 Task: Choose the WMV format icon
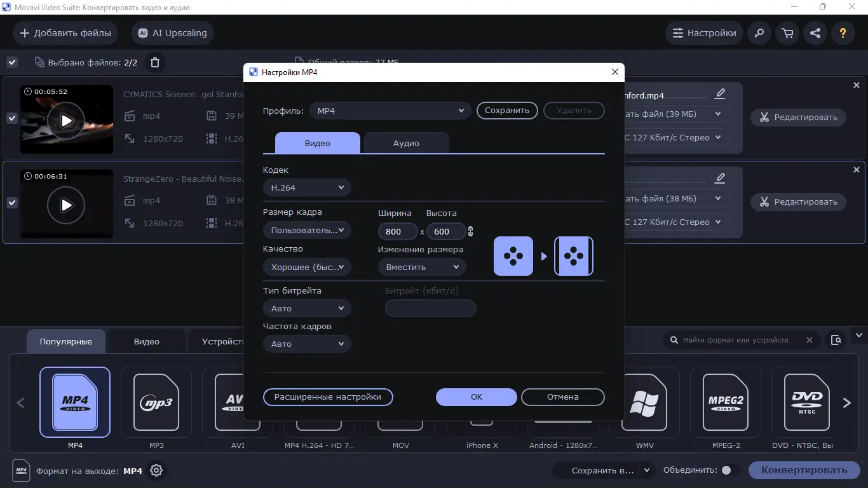point(644,402)
